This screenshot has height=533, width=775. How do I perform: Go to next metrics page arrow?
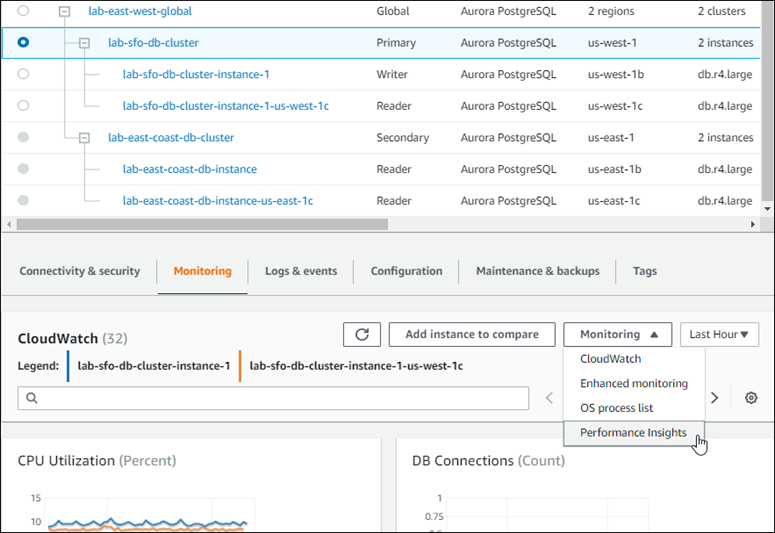point(714,398)
